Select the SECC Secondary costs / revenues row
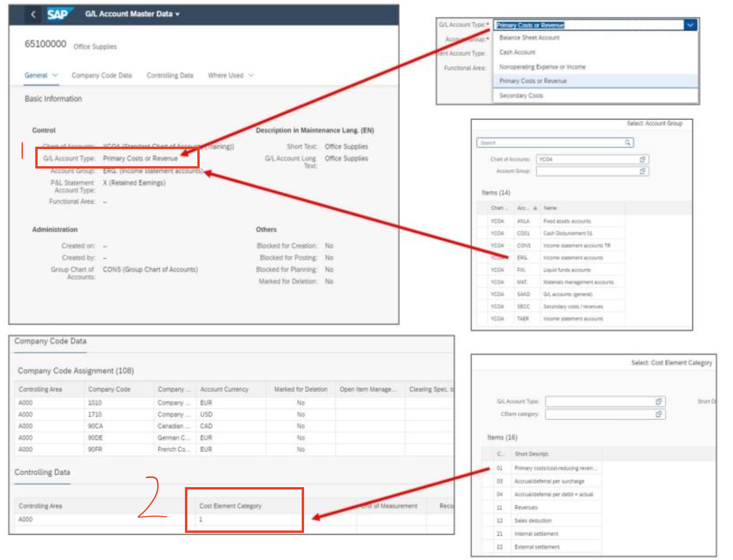 pos(550,307)
